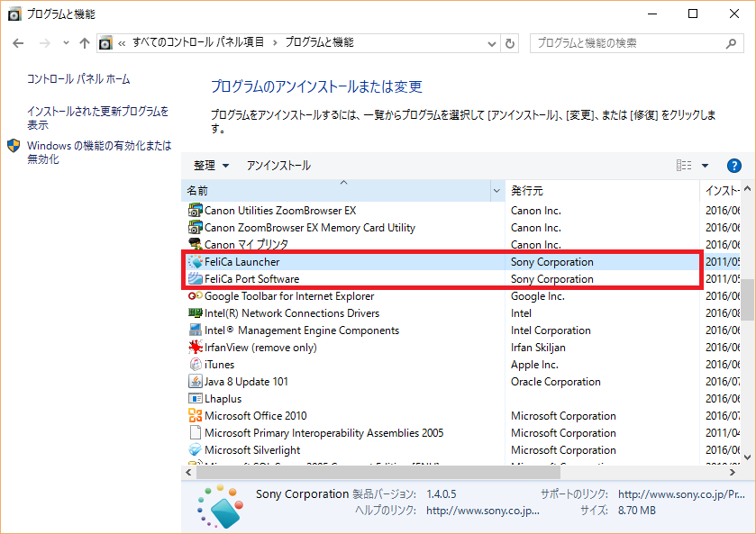The width and height of the screenshot is (756, 534).
Task: Refresh the programs list
Action: click(x=510, y=43)
